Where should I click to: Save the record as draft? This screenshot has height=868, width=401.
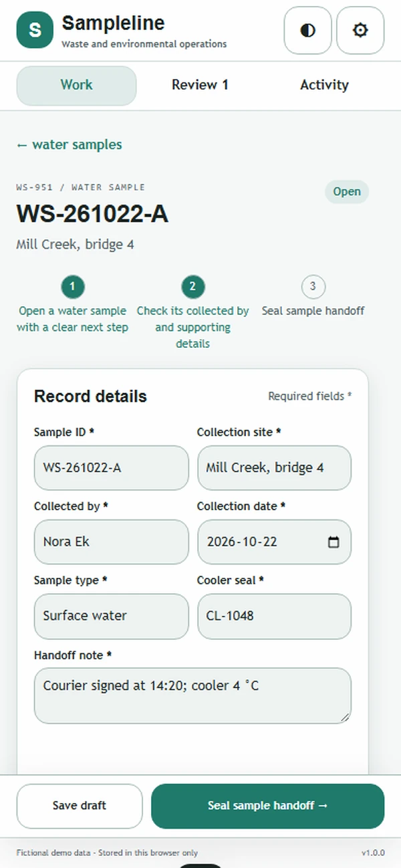(80, 806)
